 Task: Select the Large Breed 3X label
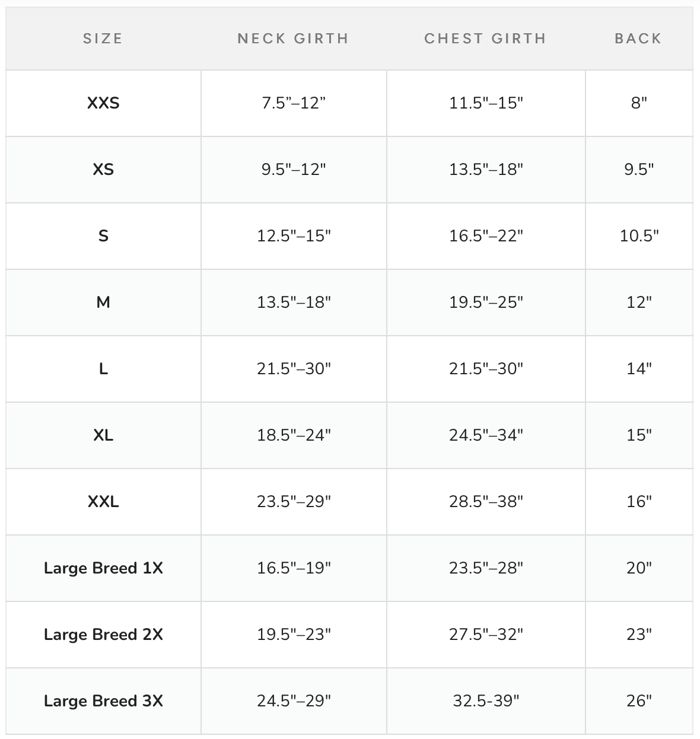(103, 701)
